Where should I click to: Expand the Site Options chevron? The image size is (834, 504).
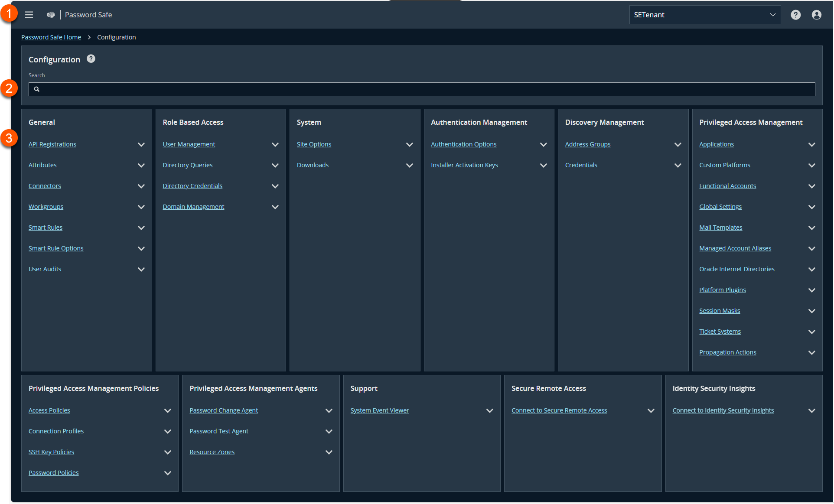409,144
